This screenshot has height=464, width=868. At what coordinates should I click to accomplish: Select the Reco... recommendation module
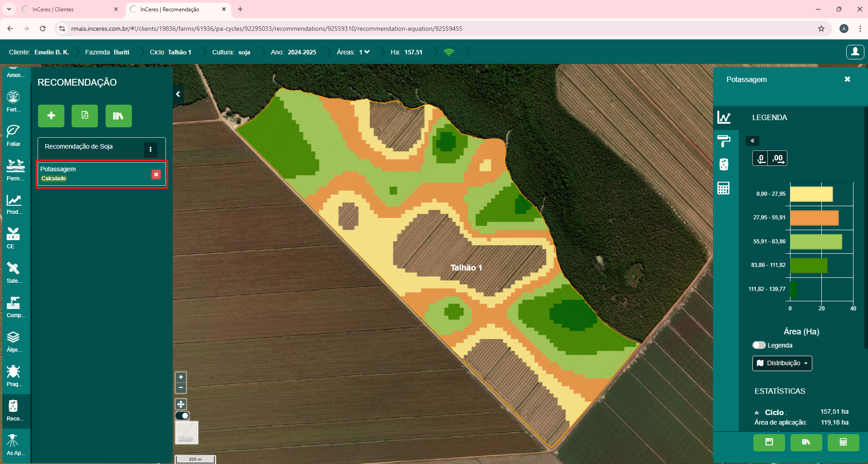pyautogui.click(x=15, y=411)
